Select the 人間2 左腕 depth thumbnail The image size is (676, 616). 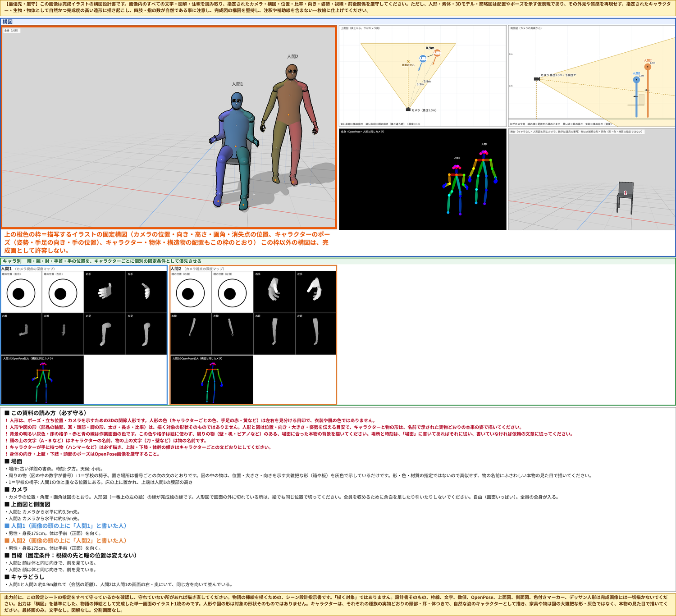(233, 334)
